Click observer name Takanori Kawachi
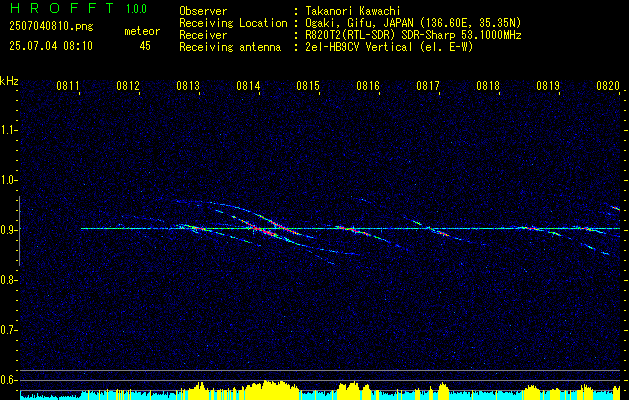This screenshot has height=400, width=629. 352,11
